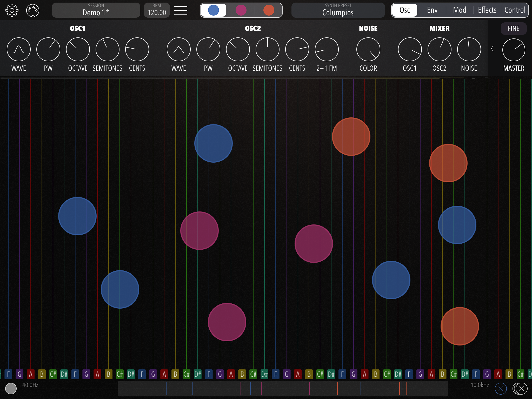Select the blue synth layer

point(214,10)
